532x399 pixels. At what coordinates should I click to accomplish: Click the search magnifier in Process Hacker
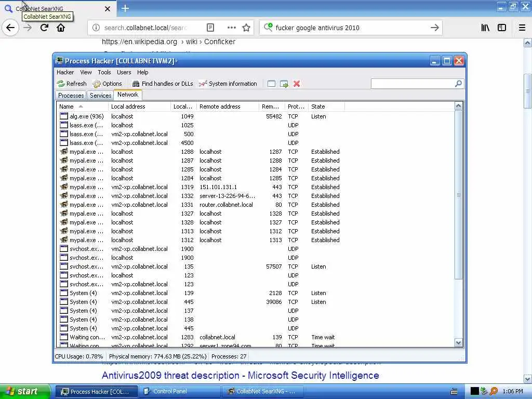[458, 84]
